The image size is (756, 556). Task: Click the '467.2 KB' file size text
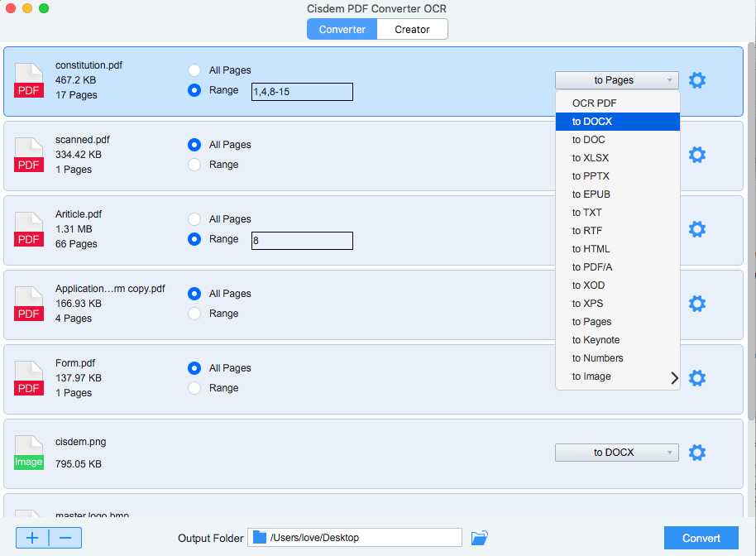tap(76, 80)
